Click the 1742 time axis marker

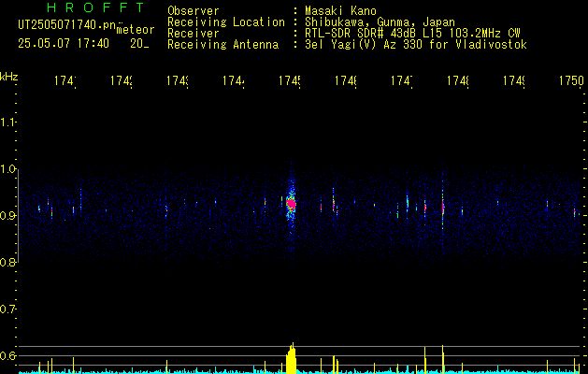[x=122, y=80]
